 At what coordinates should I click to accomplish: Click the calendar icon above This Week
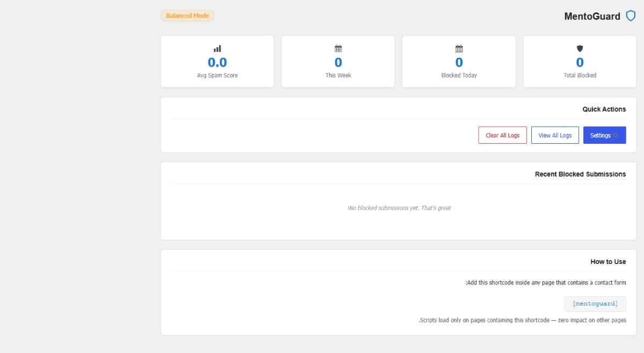[338, 48]
